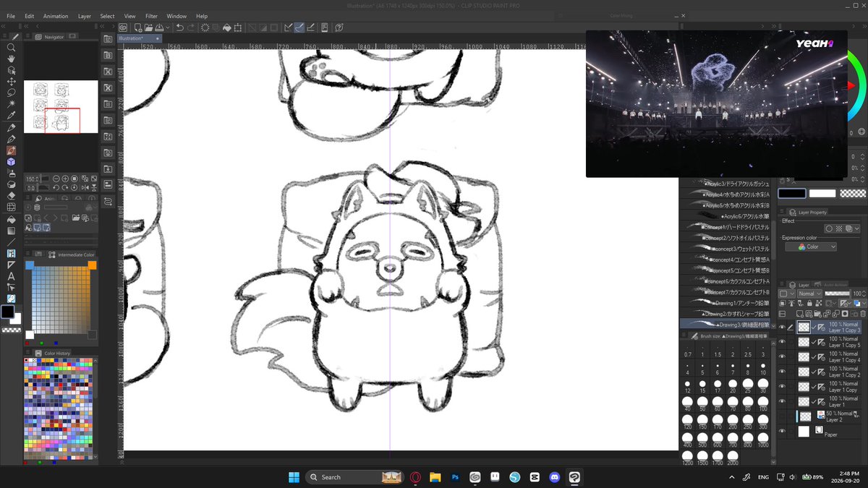Hide the Layer 1 Copy layer
This screenshot has height=488, width=868.
782,387
